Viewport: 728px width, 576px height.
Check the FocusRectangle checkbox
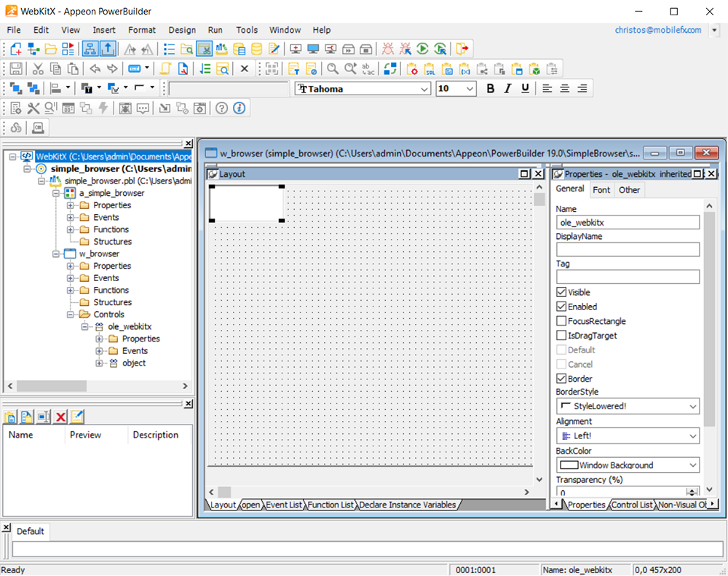coord(561,321)
